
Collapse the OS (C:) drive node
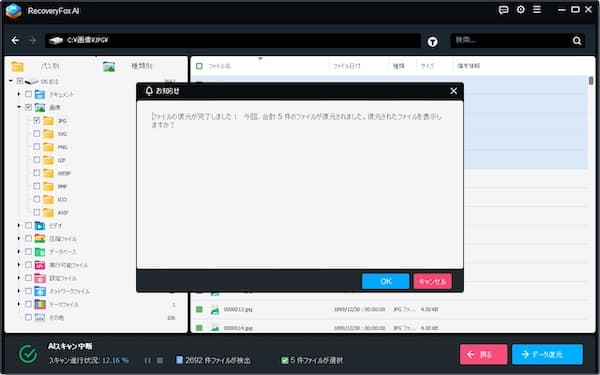pos(11,81)
